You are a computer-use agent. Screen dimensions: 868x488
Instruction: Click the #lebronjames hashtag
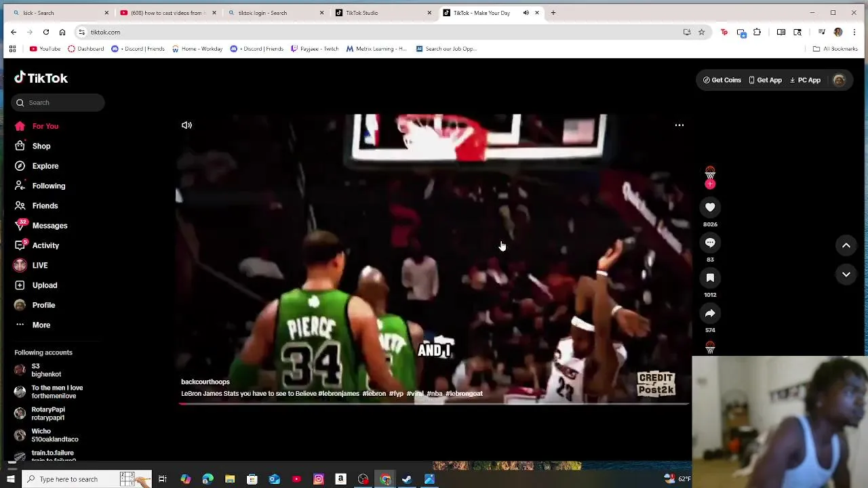pos(339,393)
